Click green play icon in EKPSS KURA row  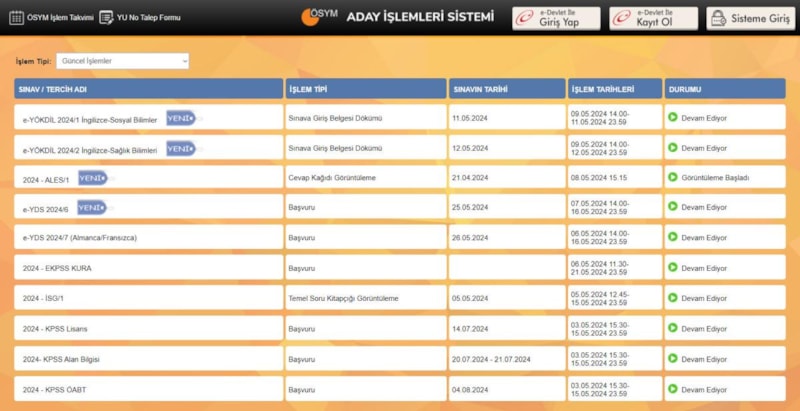[x=673, y=268]
